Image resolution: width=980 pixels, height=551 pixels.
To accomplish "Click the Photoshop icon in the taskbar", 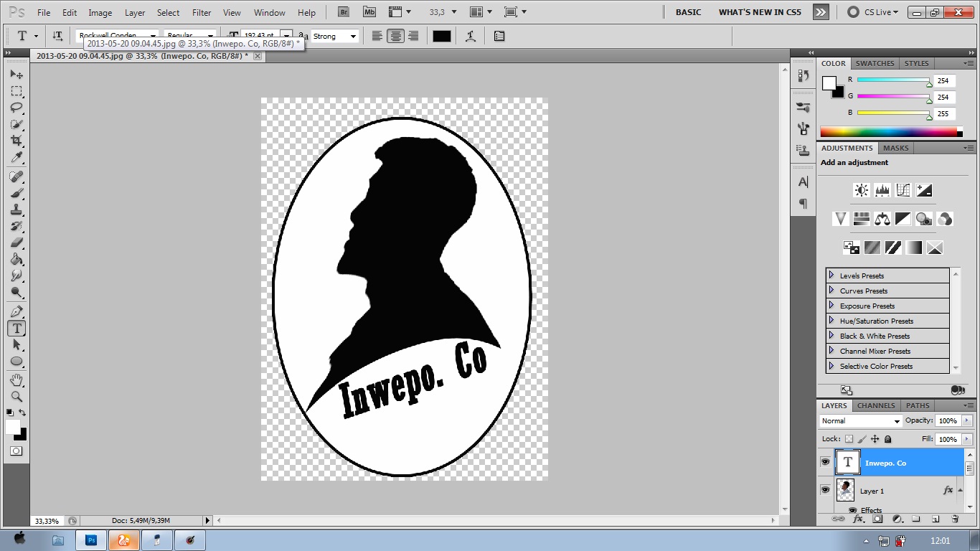I will (x=91, y=540).
